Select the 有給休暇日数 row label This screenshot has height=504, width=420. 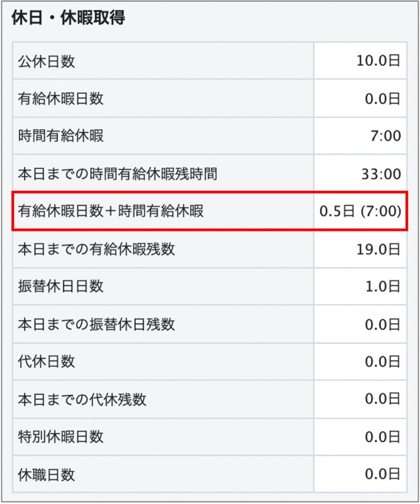[x=61, y=98]
